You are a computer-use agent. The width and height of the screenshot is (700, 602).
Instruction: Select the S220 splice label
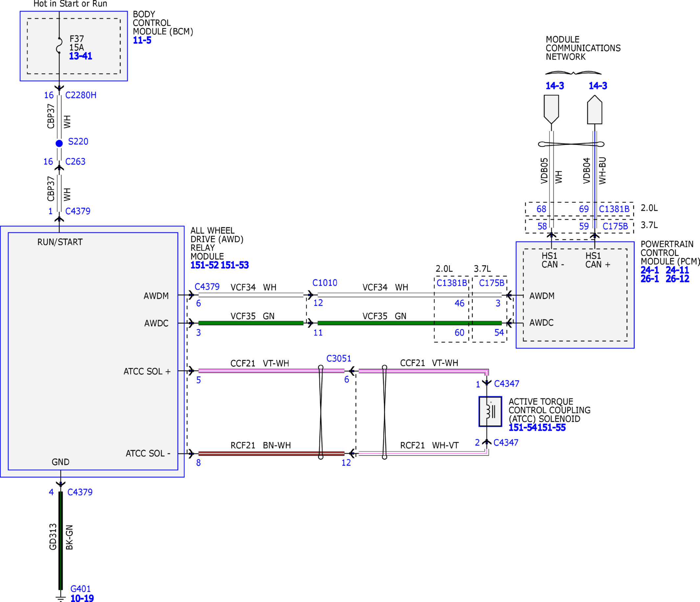tap(78, 142)
